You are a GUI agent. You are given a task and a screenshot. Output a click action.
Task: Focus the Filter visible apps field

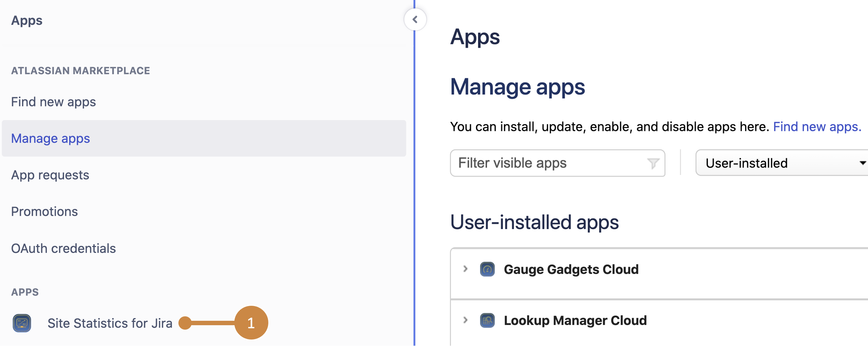click(x=548, y=163)
